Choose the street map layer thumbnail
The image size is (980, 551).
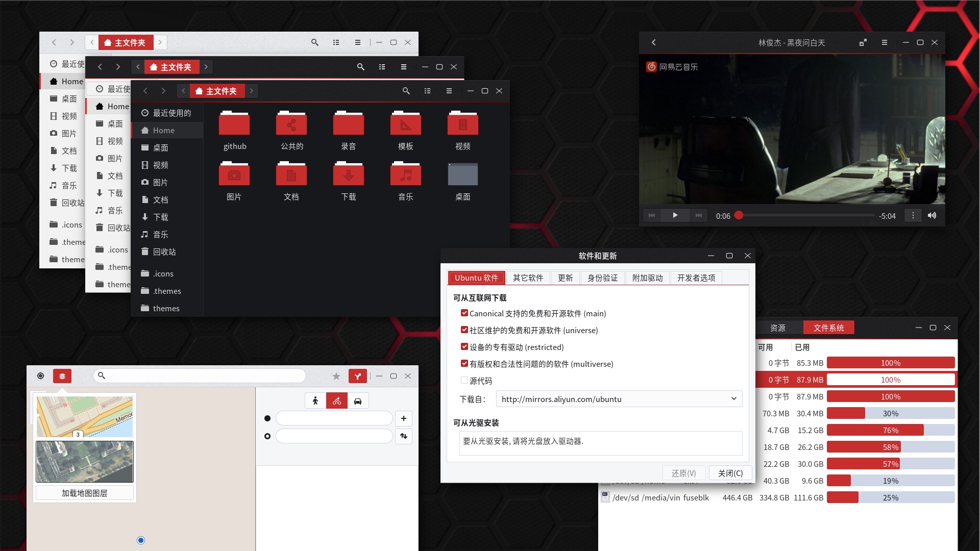[85, 417]
